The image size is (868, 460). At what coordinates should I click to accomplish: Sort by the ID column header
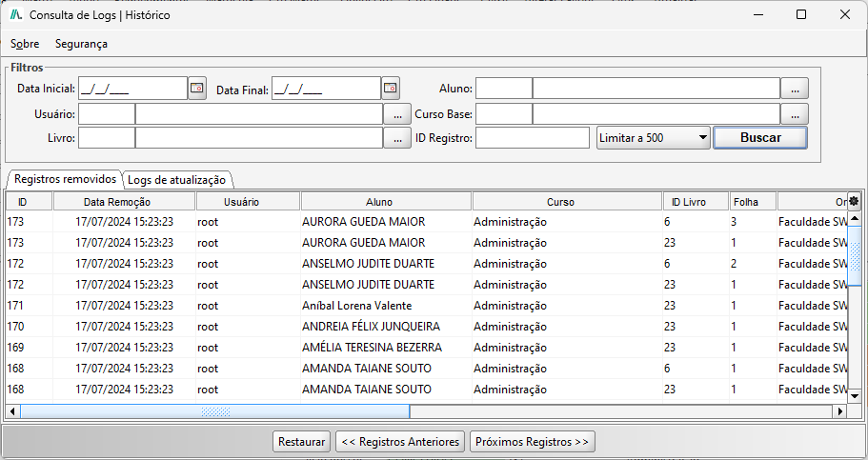[30, 202]
